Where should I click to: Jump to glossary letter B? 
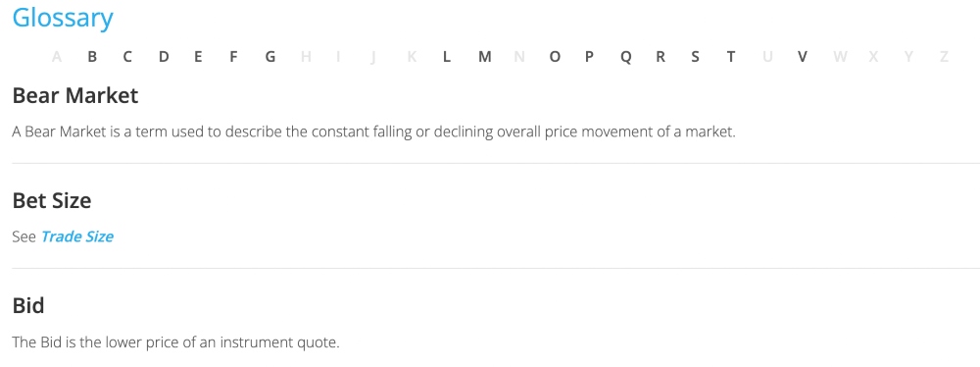92,57
